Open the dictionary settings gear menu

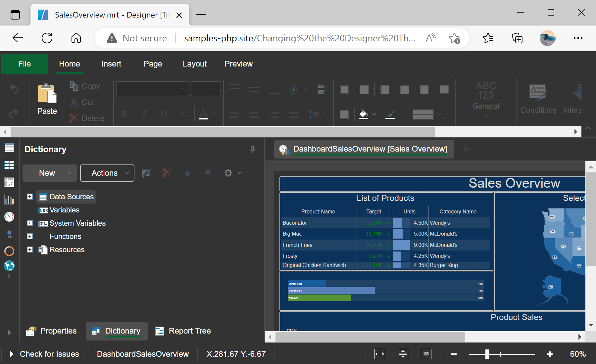(232, 173)
